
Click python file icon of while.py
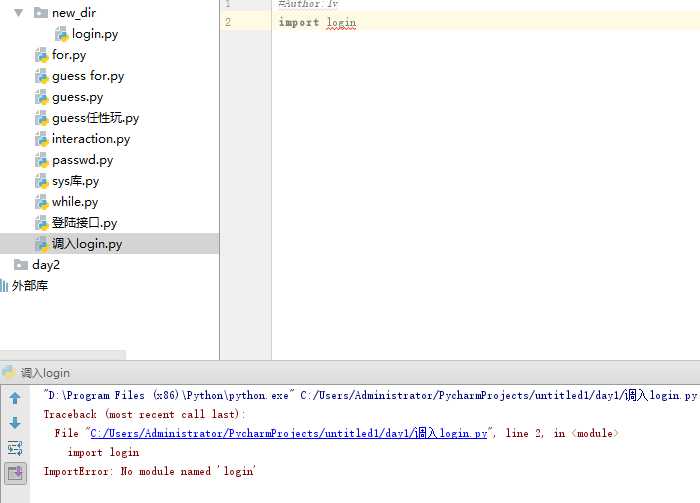[42, 202]
